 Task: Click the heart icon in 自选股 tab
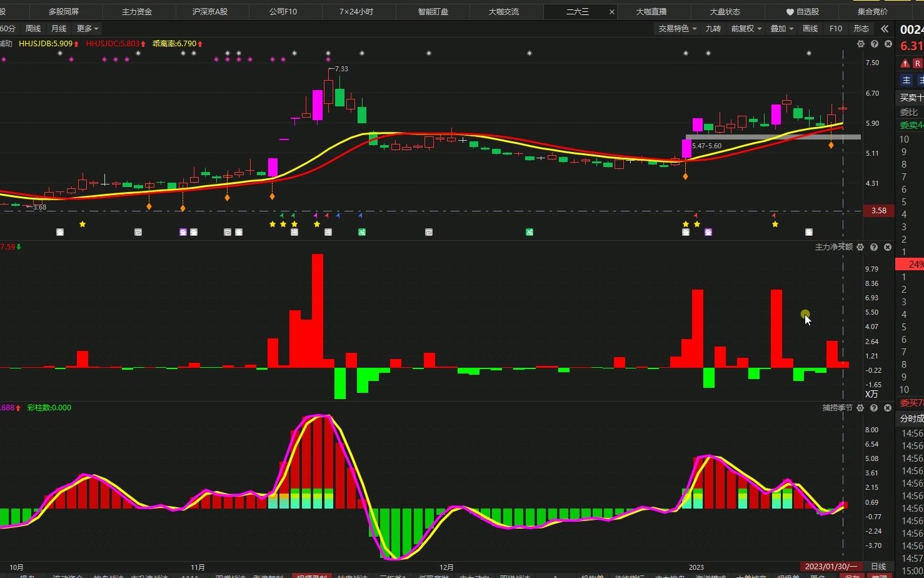click(x=790, y=12)
